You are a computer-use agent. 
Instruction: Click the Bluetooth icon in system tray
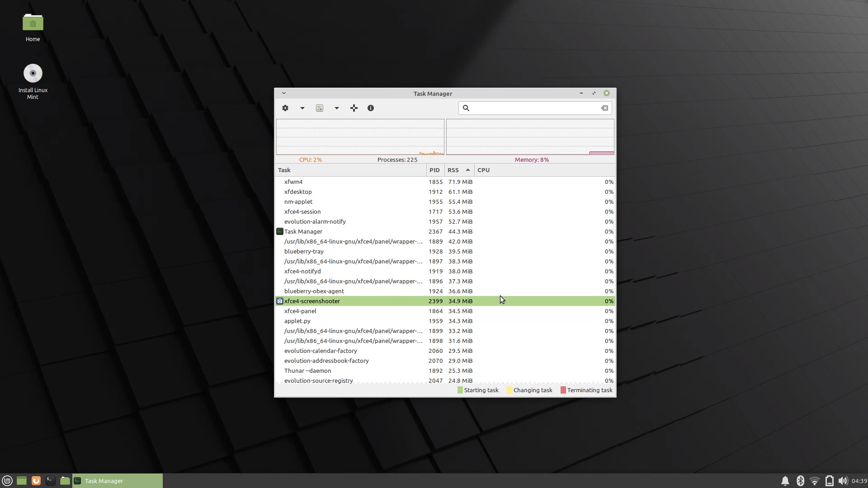pos(800,480)
